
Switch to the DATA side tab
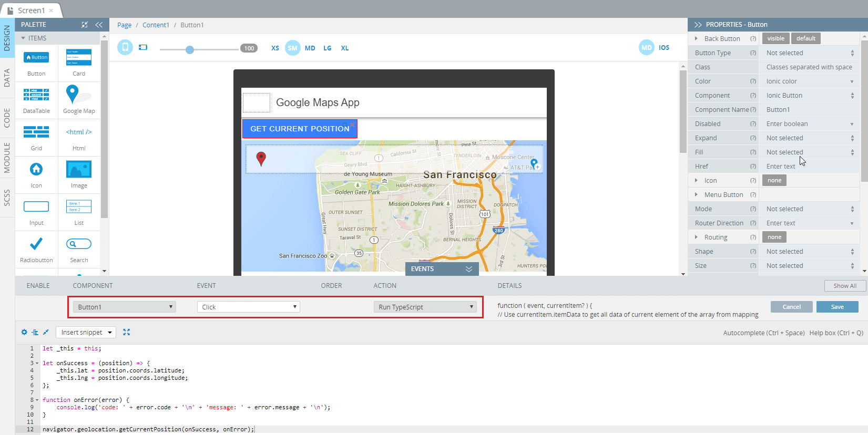tap(7, 78)
